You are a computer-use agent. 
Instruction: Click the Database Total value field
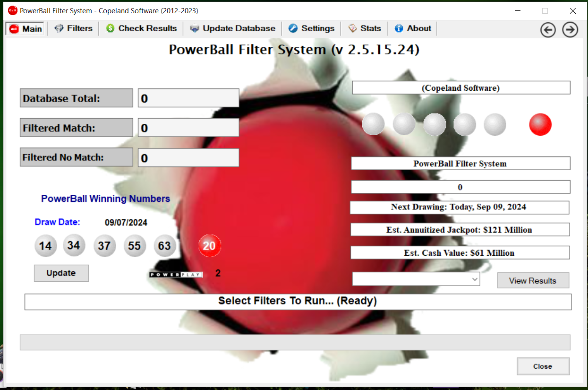pyautogui.click(x=188, y=98)
